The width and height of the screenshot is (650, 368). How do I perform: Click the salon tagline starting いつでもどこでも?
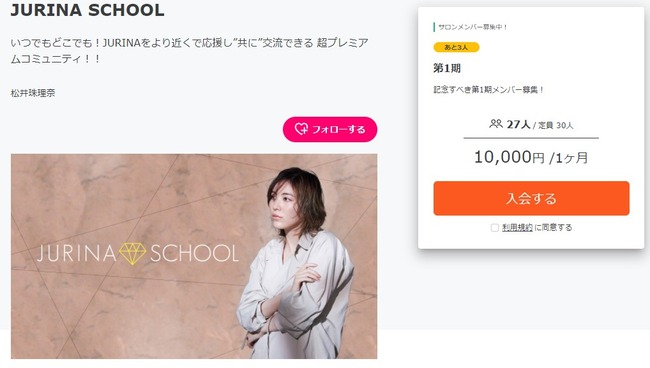click(x=189, y=51)
